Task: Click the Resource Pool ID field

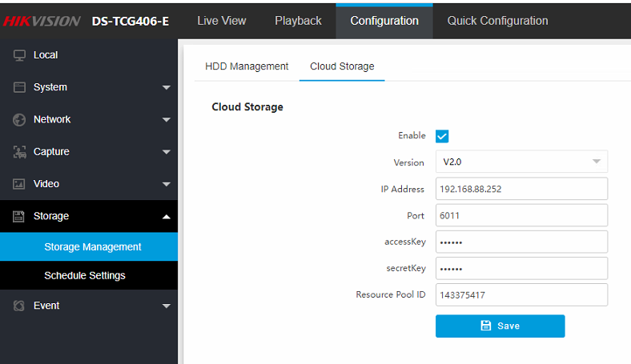Action: pos(521,295)
